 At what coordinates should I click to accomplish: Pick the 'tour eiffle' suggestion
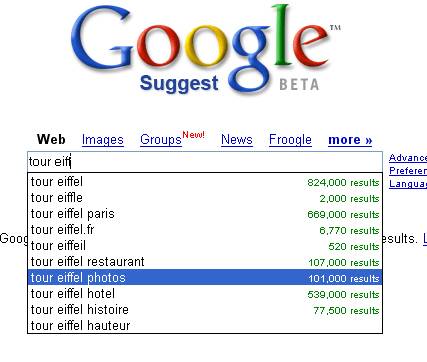click(205, 198)
